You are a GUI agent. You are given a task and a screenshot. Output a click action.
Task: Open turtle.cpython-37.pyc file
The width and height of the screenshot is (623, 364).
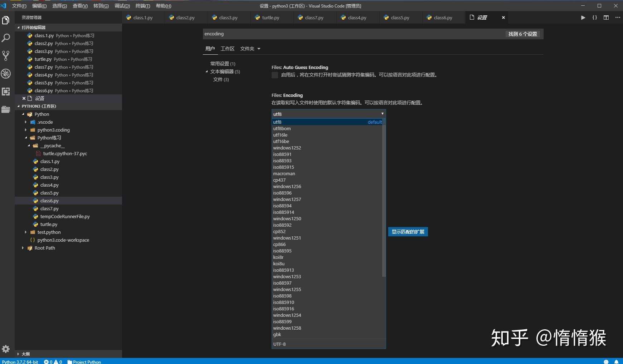coord(65,154)
